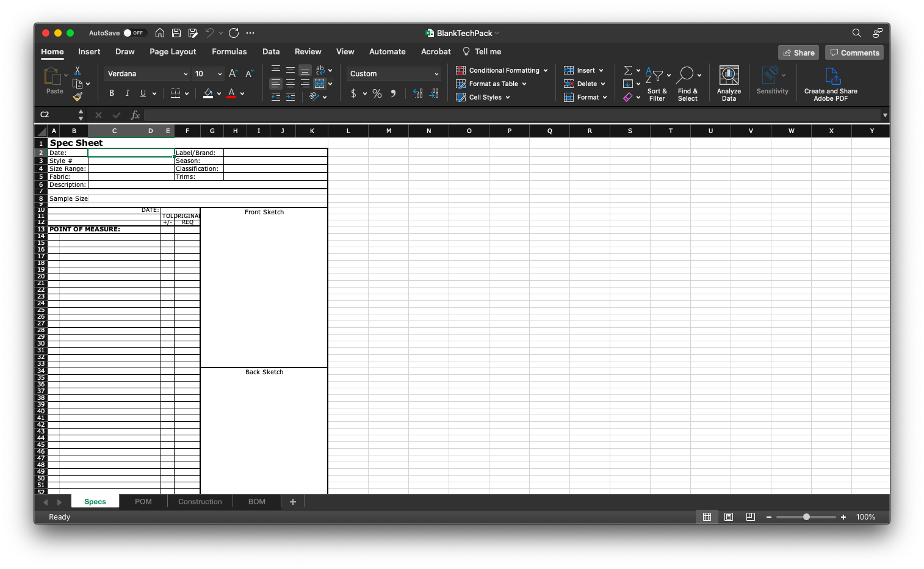The height and width of the screenshot is (569, 924).
Task: Click the Share button
Action: 798,53
